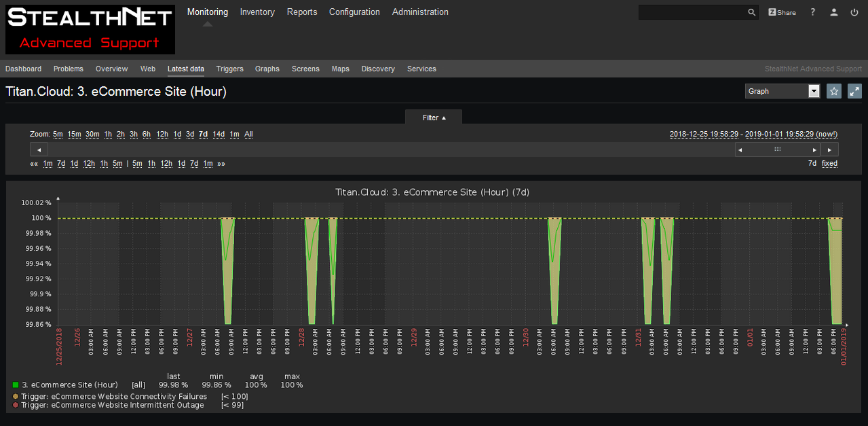The width and height of the screenshot is (868, 426).
Task: Click the power sign-out icon
Action: pos(854,12)
